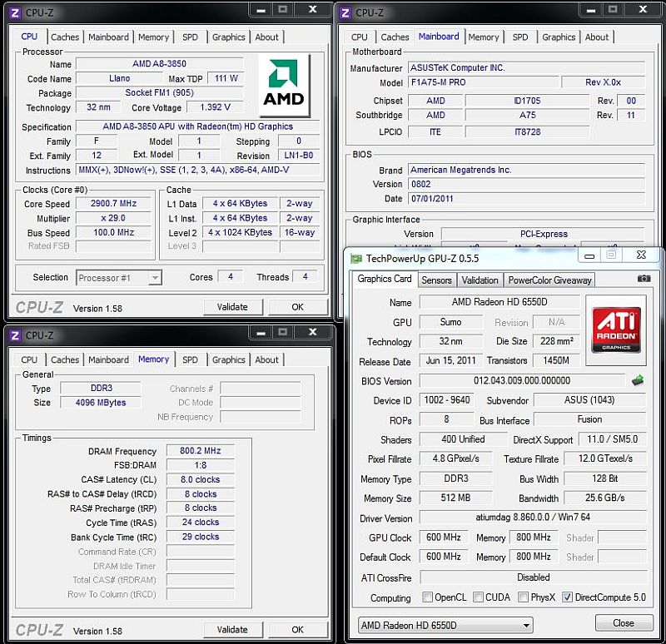Click the BIOS save chip icon in GPU-Z
The height and width of the screenshot is (644, 666).
click(638, 380)
